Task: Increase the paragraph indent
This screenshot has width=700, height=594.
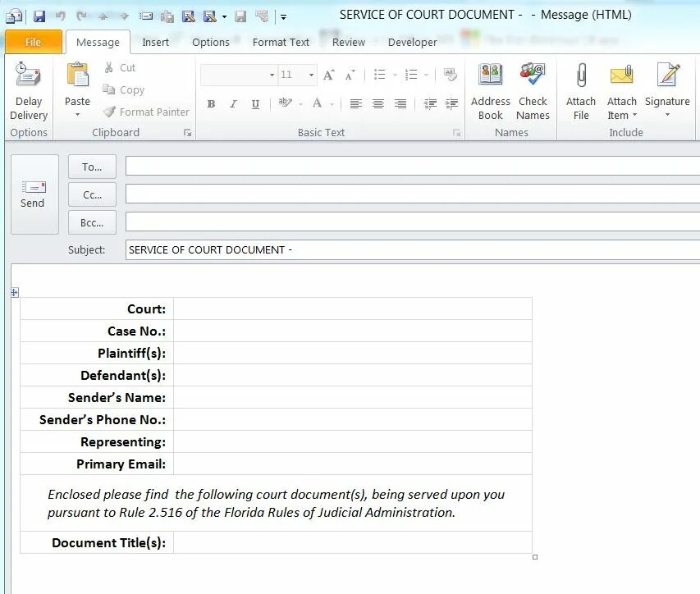Action: (x=452, y=104)
